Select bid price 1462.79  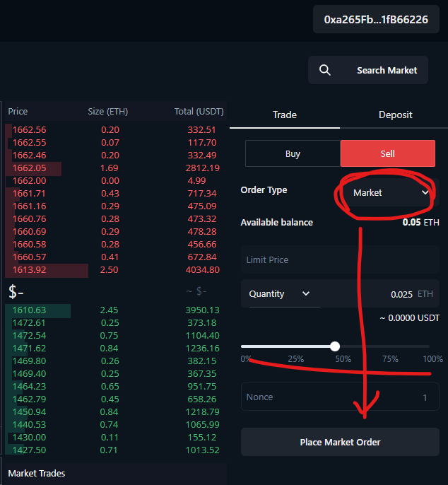coord(29,399)
